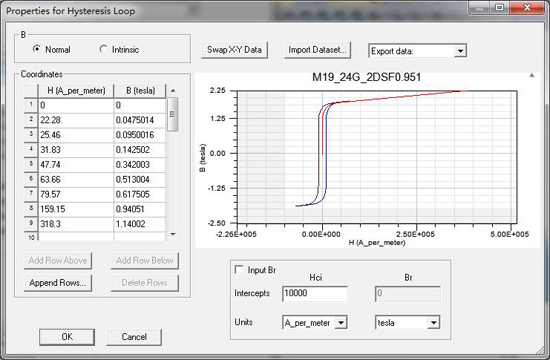This screenshot has width=550, height=360.
Task: Click the Hci intercepts field showing 10000
Action: point(315,294)
